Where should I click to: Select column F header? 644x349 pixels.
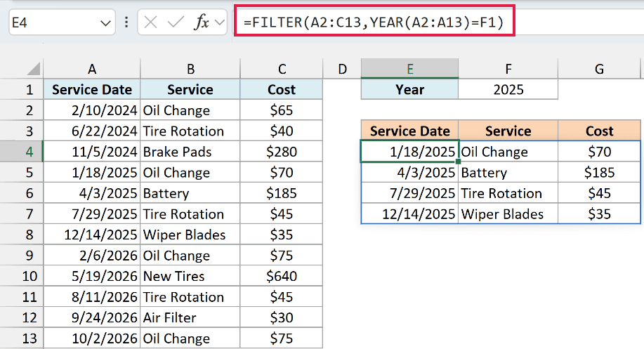pos(508,69)
